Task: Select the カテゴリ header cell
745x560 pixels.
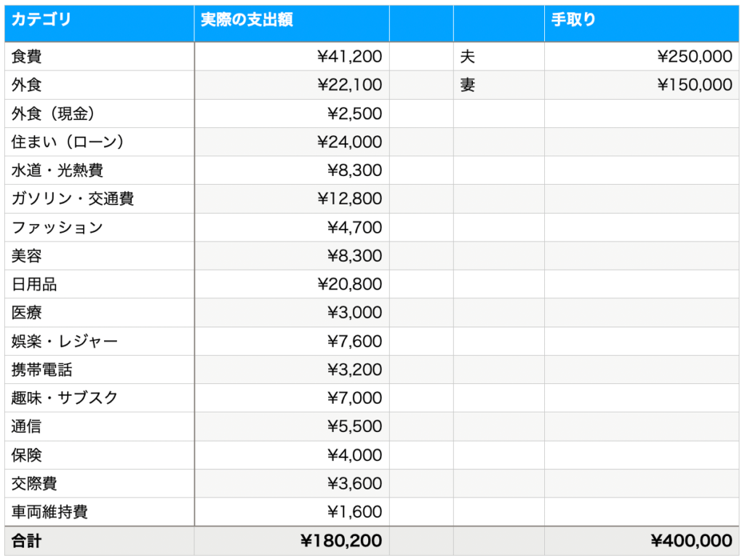Action: 99,23
